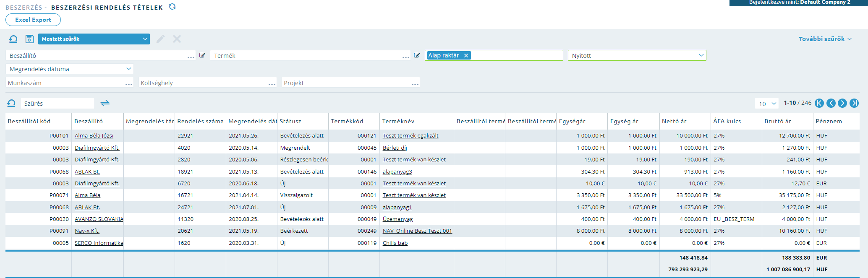The image size is (868, 278).
Task: Click the table reset icon beside Szűrés
Action: coord(11,103)
